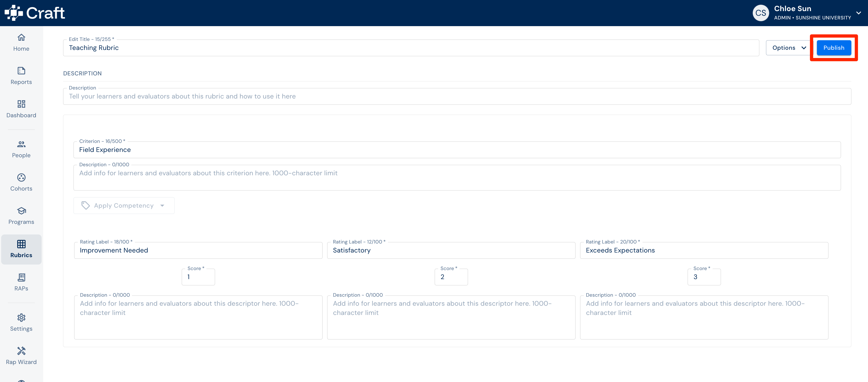Expand the Chloe Sun account chevron
Viewport: 868px width, 382px height.
[859, 13]
